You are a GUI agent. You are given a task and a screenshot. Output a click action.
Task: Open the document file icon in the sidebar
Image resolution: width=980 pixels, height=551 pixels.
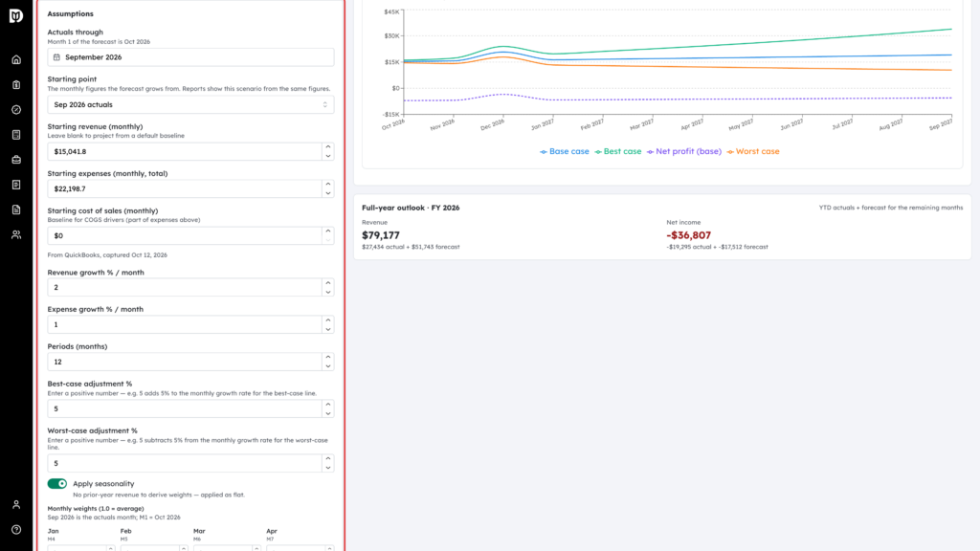tap(16, 209)
